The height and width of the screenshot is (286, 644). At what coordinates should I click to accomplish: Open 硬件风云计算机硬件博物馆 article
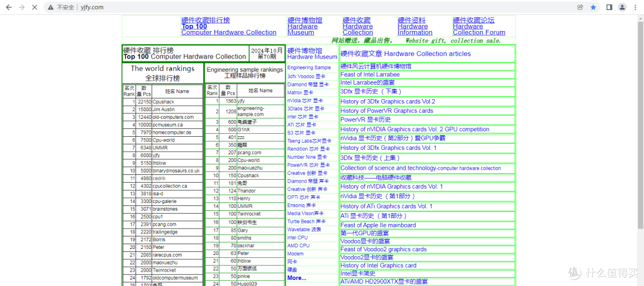[376, 66]
